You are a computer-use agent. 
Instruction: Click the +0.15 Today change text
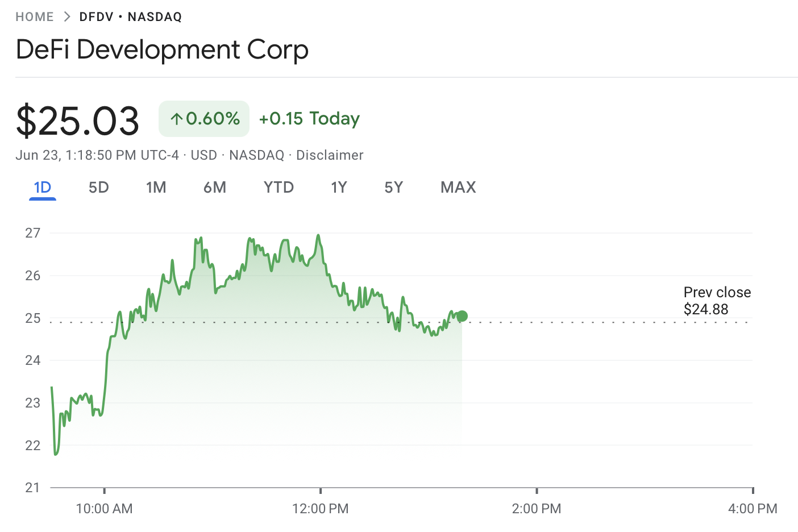point(309,119)
